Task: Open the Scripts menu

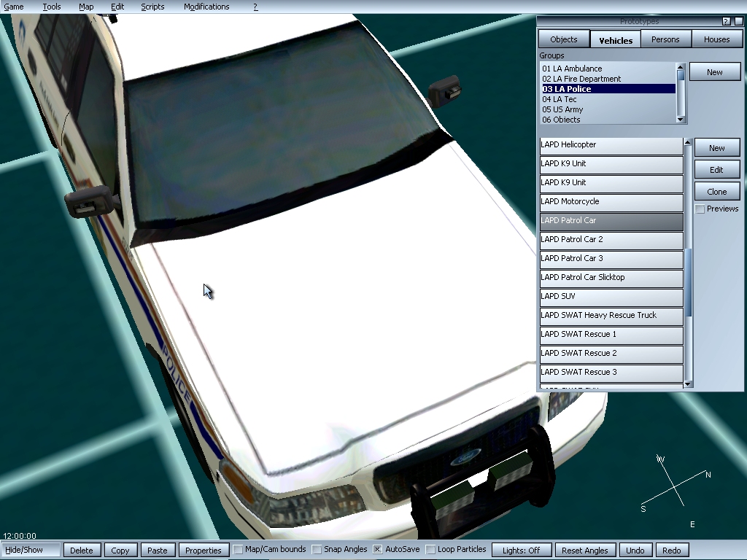Action: 152,7
